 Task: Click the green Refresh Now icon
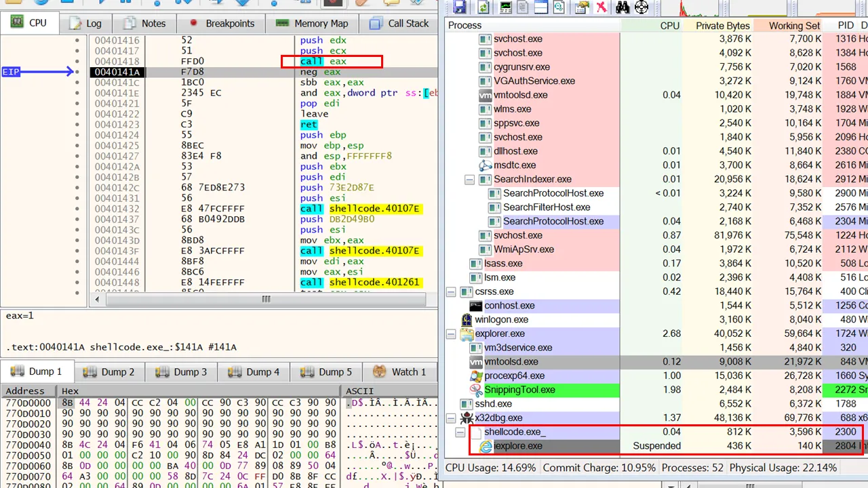(x=484, y=7)
